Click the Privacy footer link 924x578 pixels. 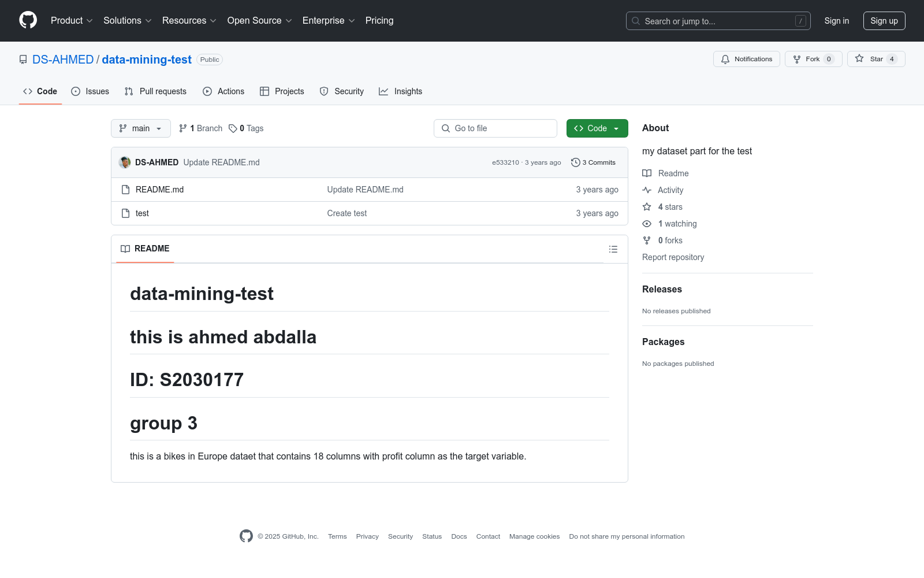[367, 536]
